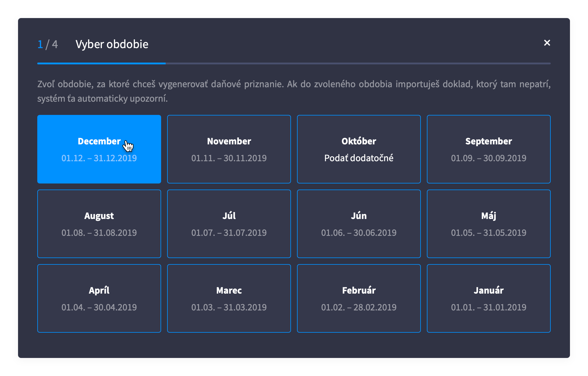Click the 1 / 4 step indicator
This screenshot has height=376, width=588.
(x=47, y=44)
